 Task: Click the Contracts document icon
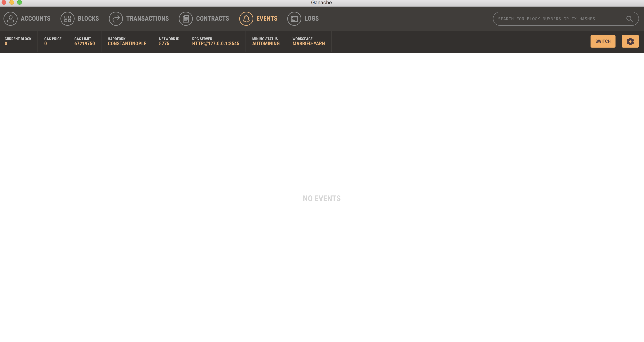[x=186, y=19]
